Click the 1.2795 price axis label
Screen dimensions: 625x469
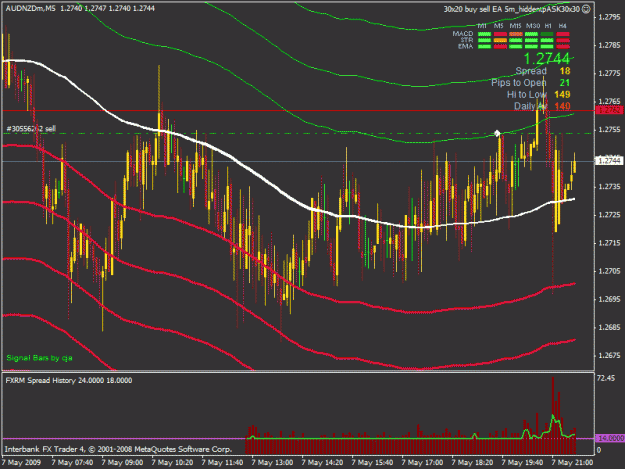tap(609, 17)
